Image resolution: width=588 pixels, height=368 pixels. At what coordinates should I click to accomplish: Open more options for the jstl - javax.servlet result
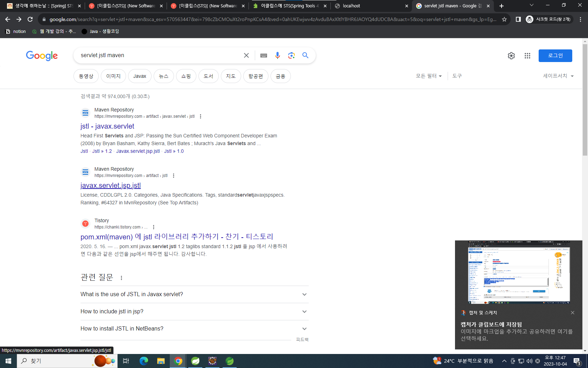(x=201, y=116)
